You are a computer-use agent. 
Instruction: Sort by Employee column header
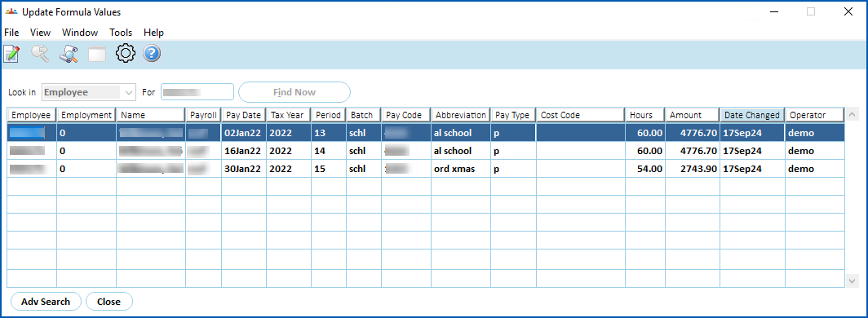pyautogui.click(x=32, y=115)
